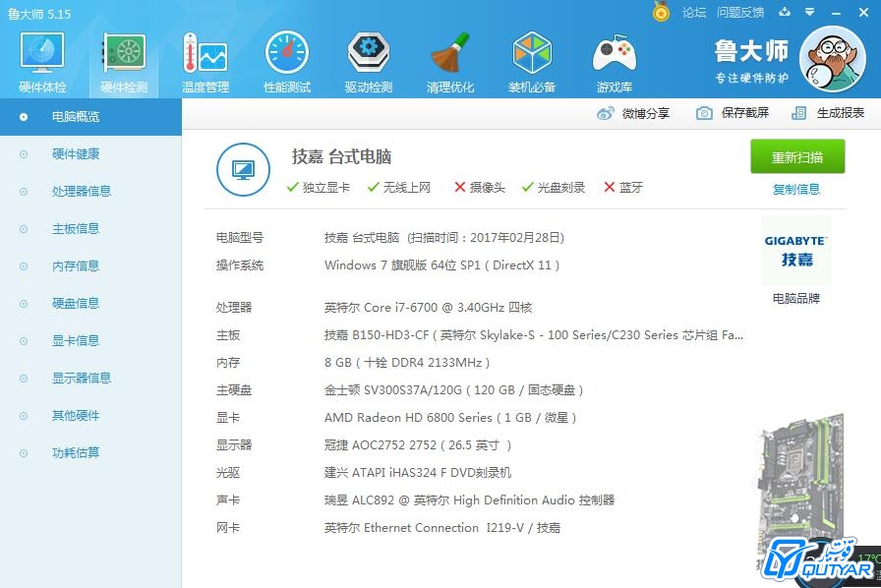Click the 技嘉 台式电脑 heading
881x588 pixels.
pos(341,157)
